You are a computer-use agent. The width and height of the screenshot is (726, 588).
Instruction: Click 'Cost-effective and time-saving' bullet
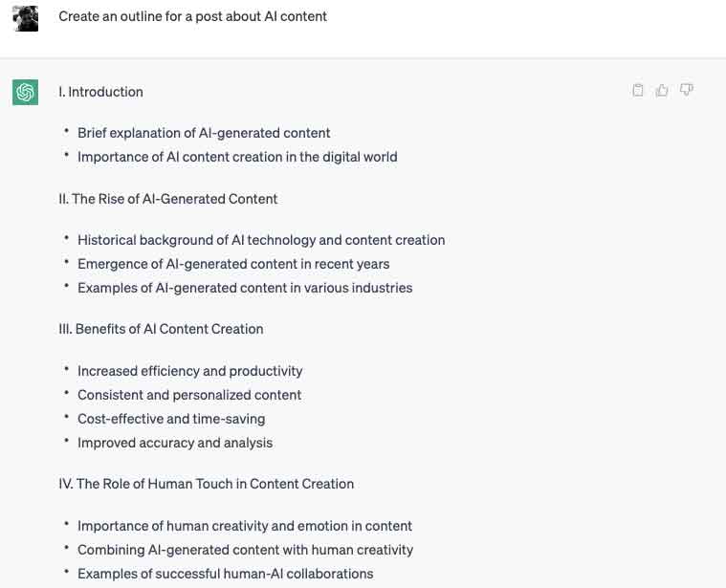tap(171, 419)
